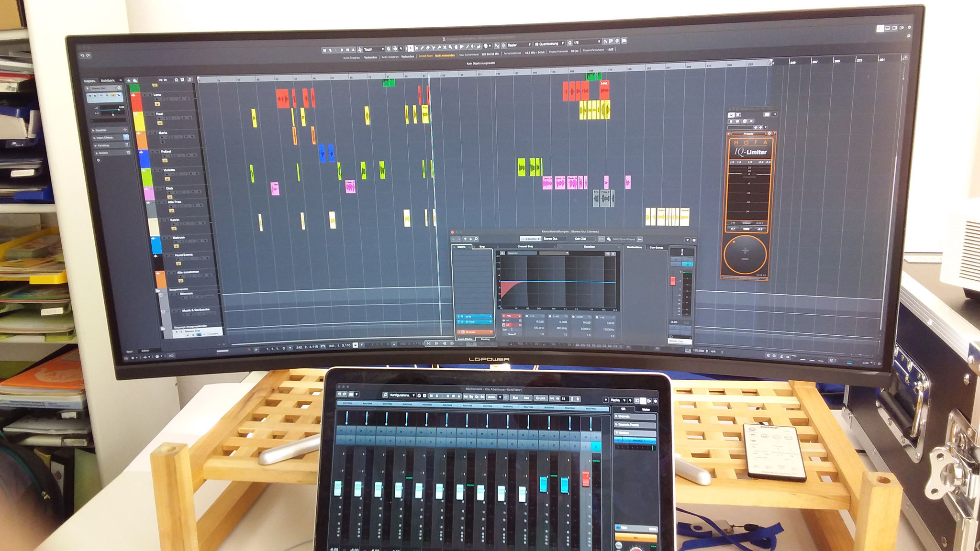
Task: Click Lena track red color swatch
Action: click(136, 102)
